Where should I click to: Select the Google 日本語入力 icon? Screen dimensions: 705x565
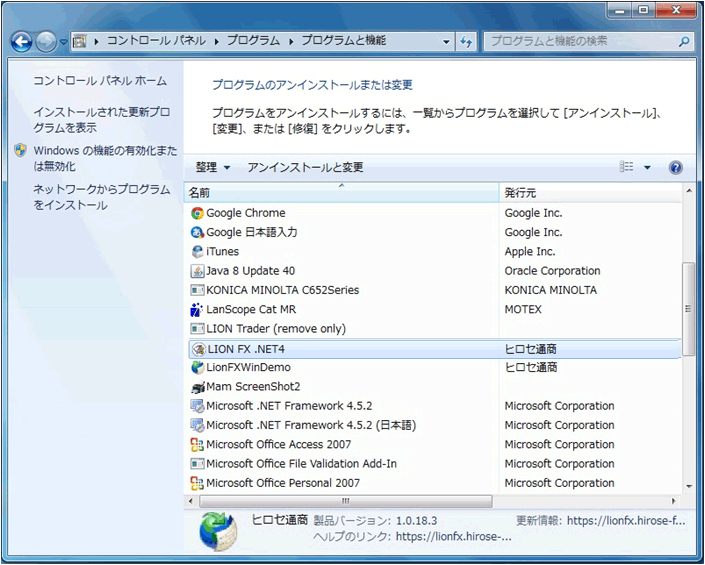[x=197, y=232]
